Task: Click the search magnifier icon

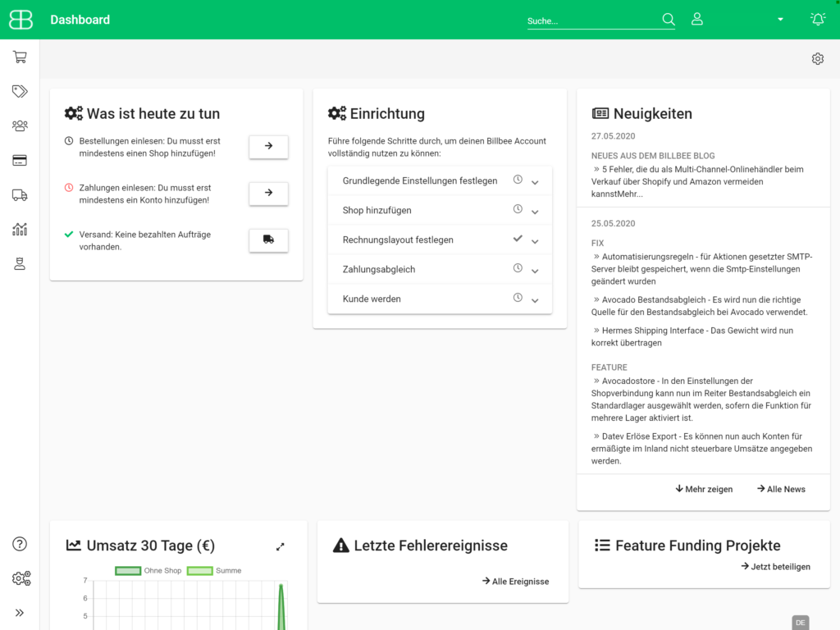Action: tap(668, 20)
